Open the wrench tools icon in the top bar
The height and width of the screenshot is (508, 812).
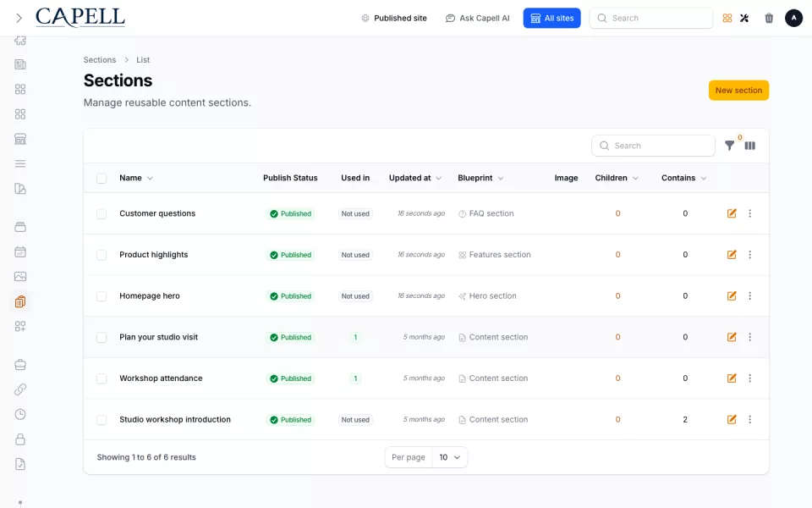744,18
